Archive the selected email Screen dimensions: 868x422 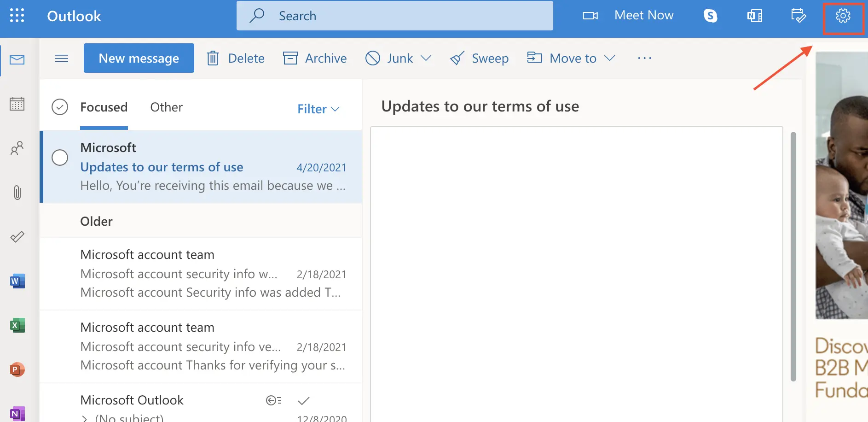[315, 58]
